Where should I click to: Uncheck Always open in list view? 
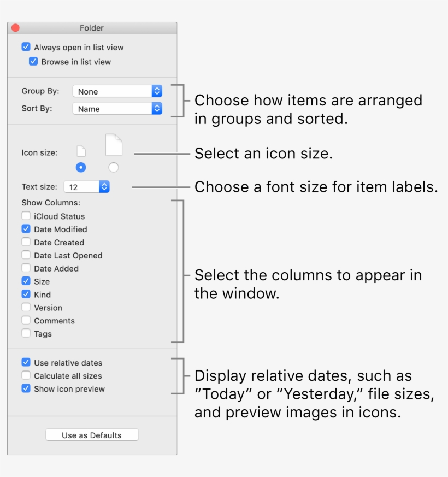pyautogui.click(x=26, y=47)
